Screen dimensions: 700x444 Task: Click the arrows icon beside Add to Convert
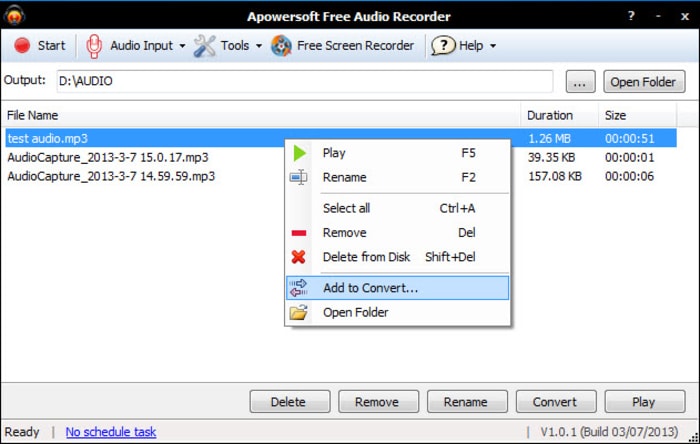(x=298, y=288)
